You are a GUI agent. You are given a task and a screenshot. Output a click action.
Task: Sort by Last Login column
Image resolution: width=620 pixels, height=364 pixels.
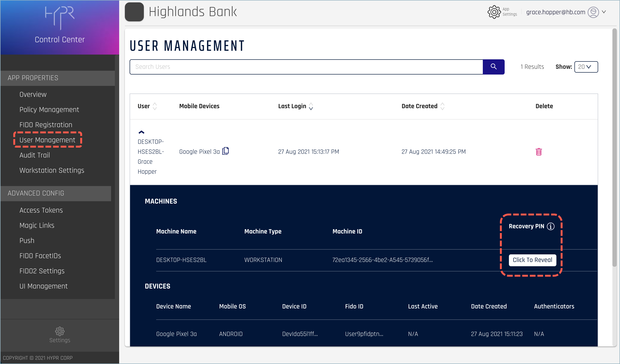(311, 106)
